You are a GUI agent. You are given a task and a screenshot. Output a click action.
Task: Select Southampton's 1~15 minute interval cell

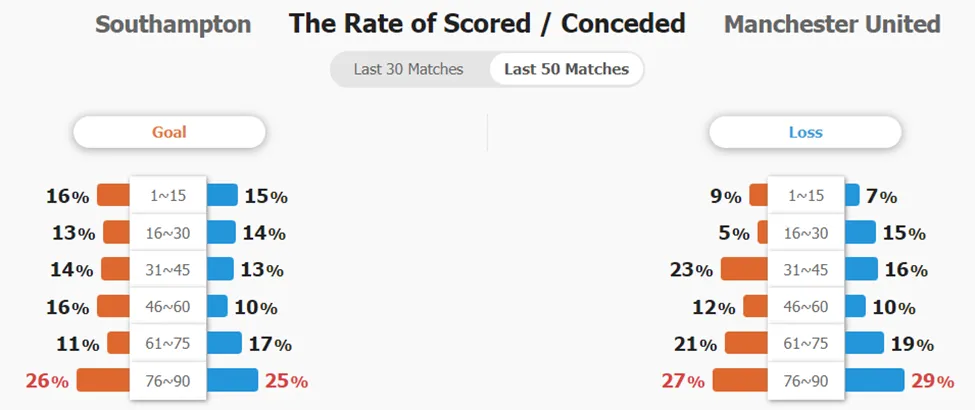click(168, 195)
